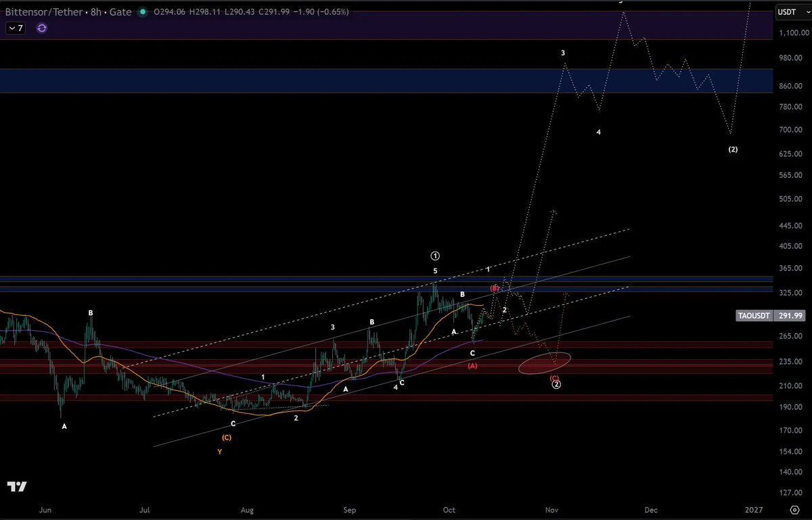Click the purple circular-arrows icon beside the 7
This screenshot has width=812, height=520.
click(x=42, y=28)
